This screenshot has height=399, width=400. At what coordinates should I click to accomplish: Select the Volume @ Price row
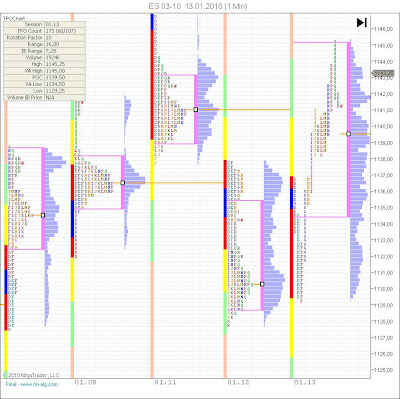click(x=44, y=98)
